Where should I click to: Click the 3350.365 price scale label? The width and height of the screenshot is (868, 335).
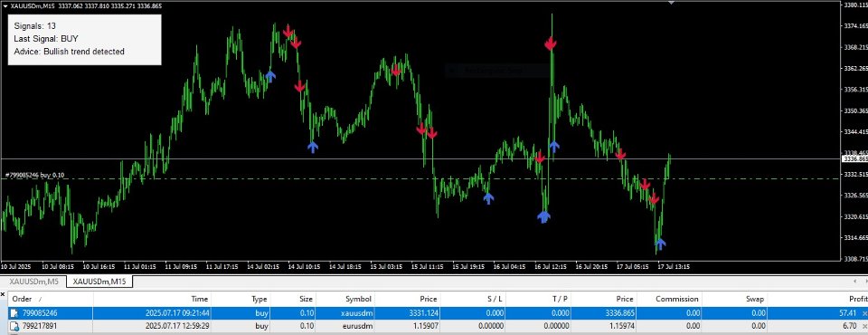click(x=856, y=111)
